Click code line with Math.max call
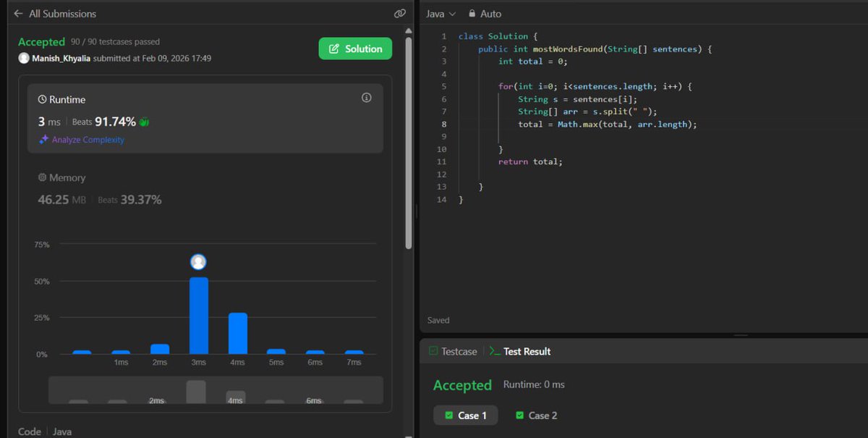The width and height of the screenshot is (868, 438). click(608, 125)
